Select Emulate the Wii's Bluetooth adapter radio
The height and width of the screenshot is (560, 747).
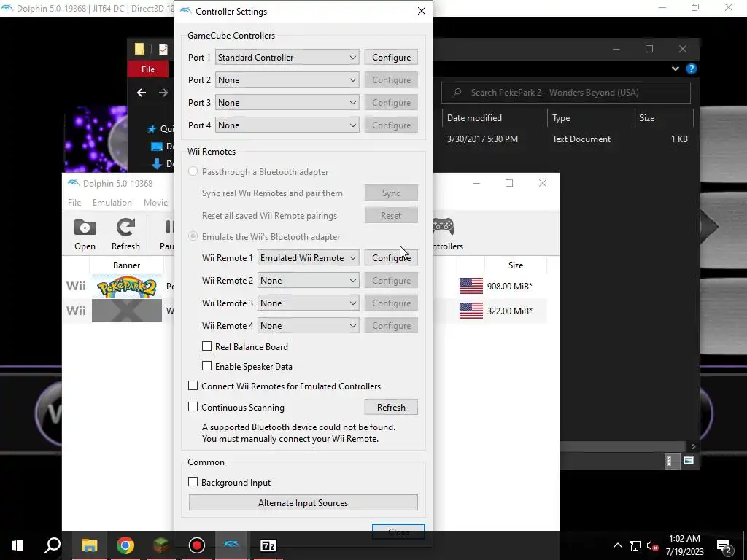point(193,236)
